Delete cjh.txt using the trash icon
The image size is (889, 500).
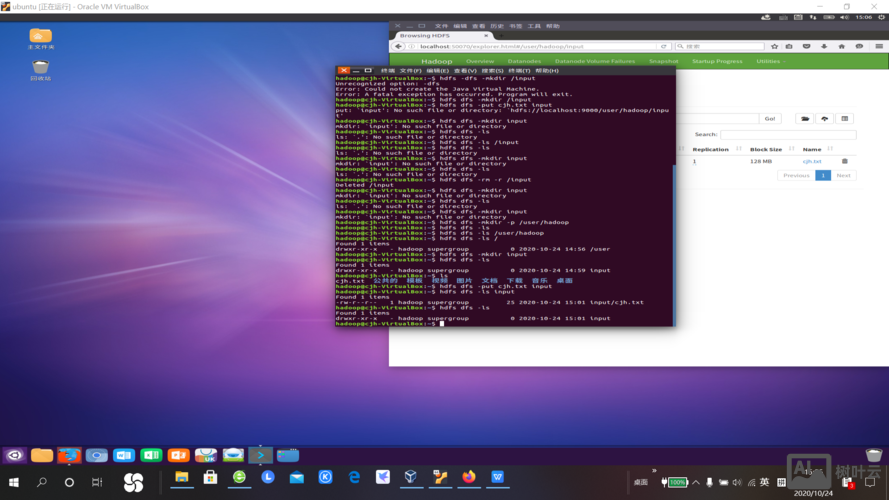pyautogui.click(x=844, y=161)
